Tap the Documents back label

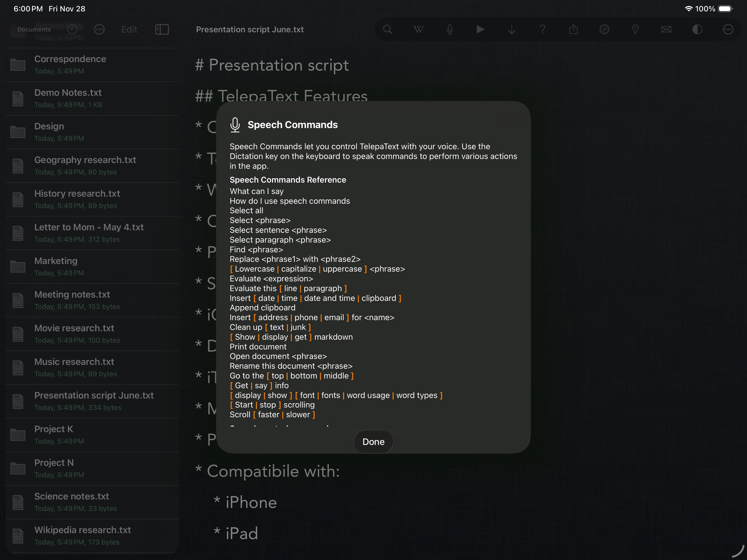point(34,29)
